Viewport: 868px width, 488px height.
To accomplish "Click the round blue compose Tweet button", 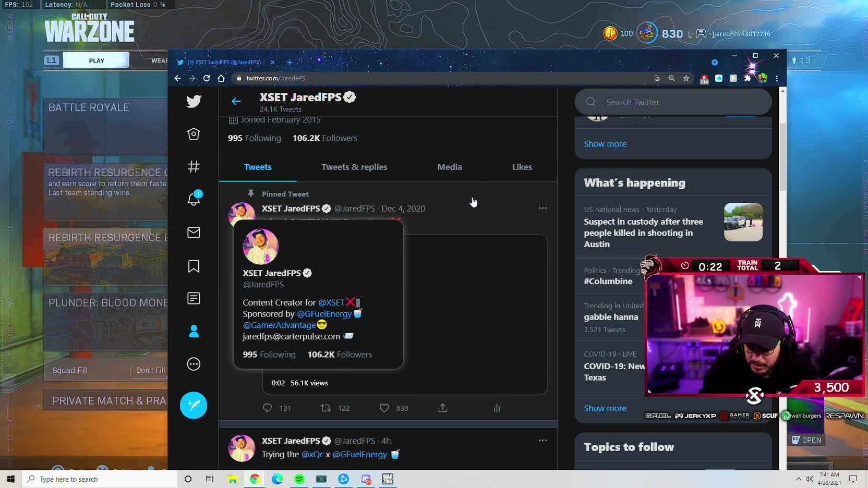I will click(194, 405).
